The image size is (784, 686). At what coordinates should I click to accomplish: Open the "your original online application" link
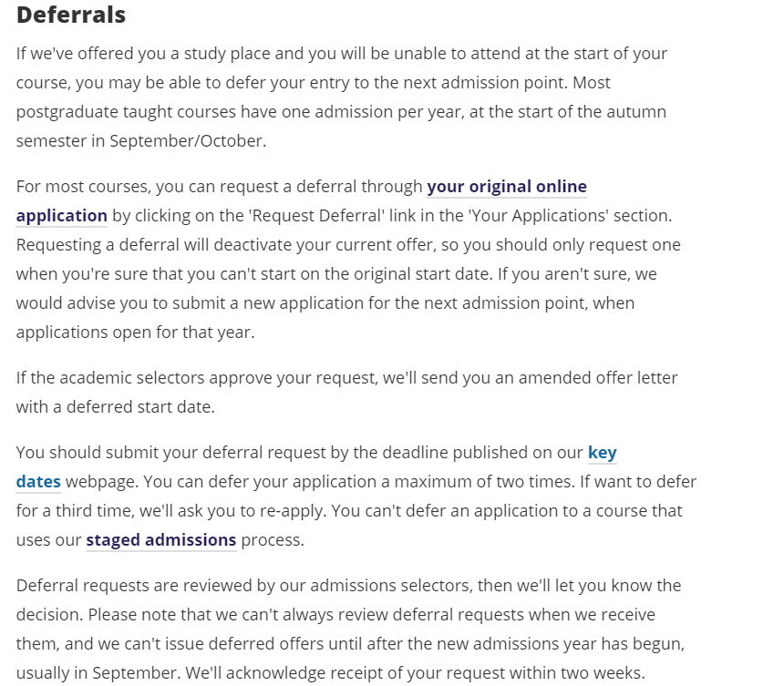(x=506, y=187)
